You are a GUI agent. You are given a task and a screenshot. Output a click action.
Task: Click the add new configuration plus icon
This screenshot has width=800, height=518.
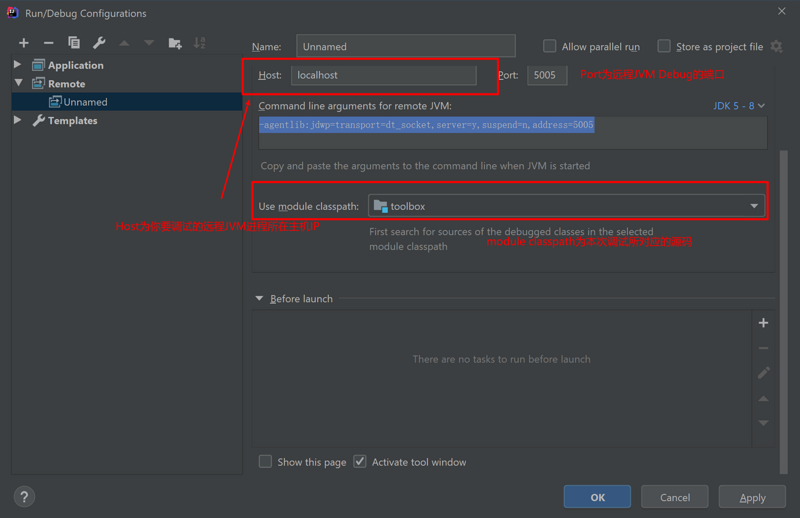coord(24,43)
